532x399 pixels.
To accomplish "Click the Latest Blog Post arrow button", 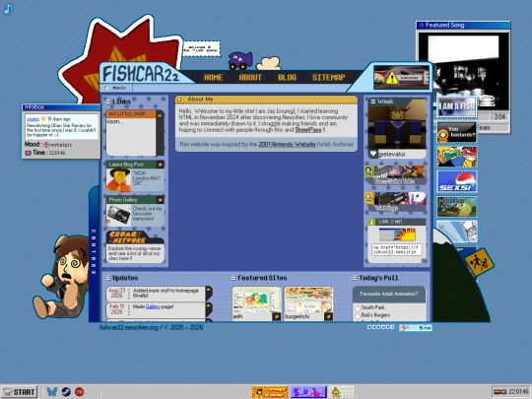I will click(x=160, y=165).
